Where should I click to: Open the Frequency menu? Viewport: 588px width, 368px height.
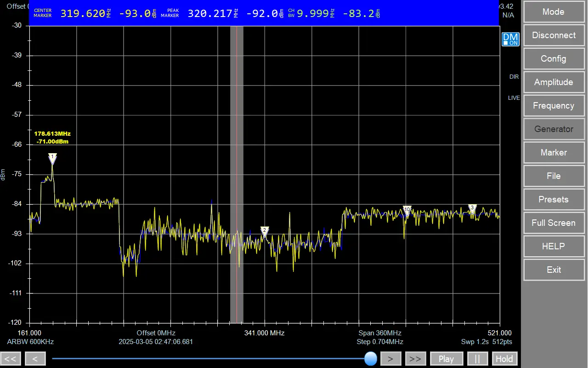pos(553,106)
